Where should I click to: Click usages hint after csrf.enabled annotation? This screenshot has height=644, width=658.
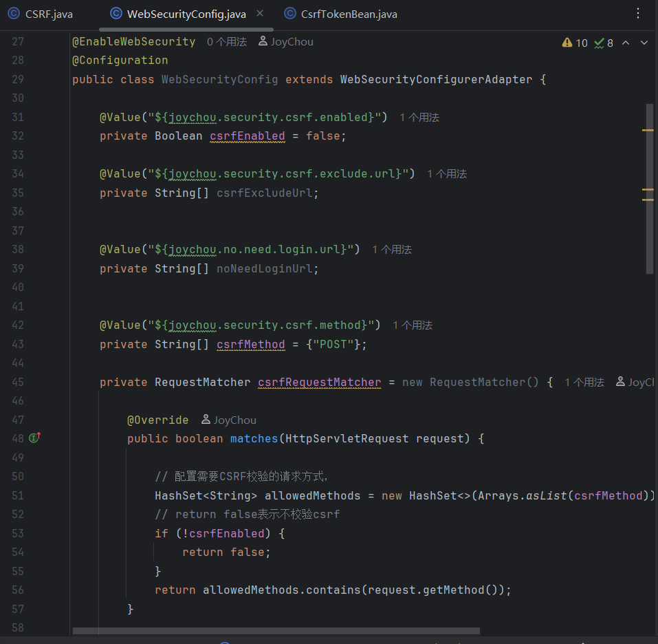(x=419, y=118)
